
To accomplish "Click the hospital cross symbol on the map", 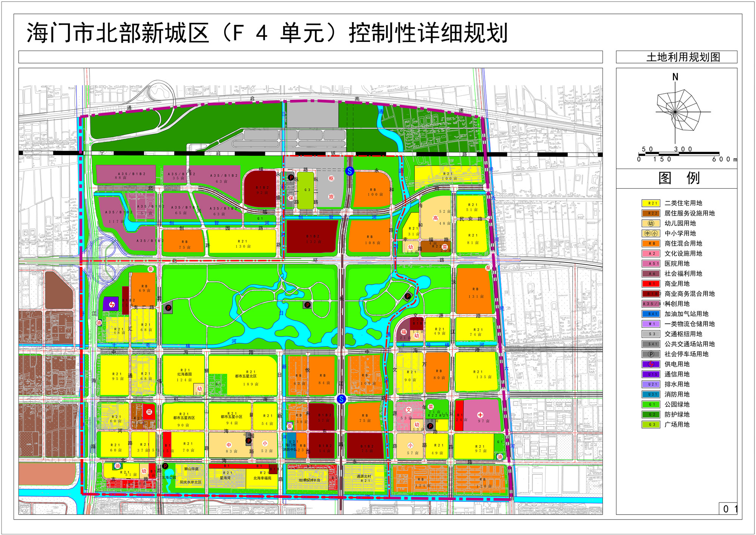I will tap(480, 415).
